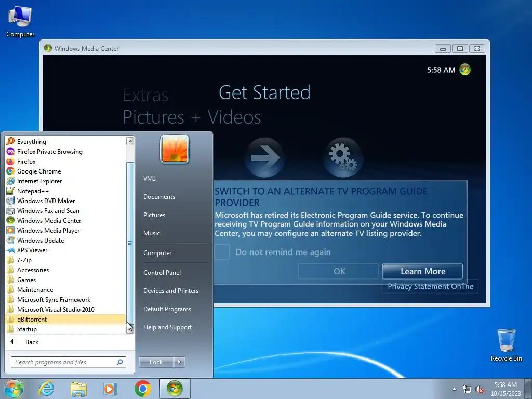Screen dimensions: 532x399
Task: Launch Firefox Private Browsing
Action: pos(65,152)
